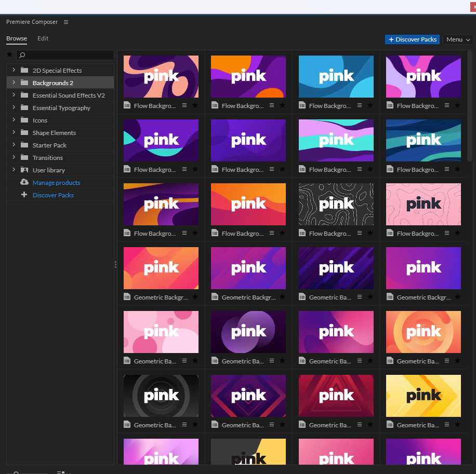Expand the Transitions folder
The image size is (476, 474).
pos(14,157)
